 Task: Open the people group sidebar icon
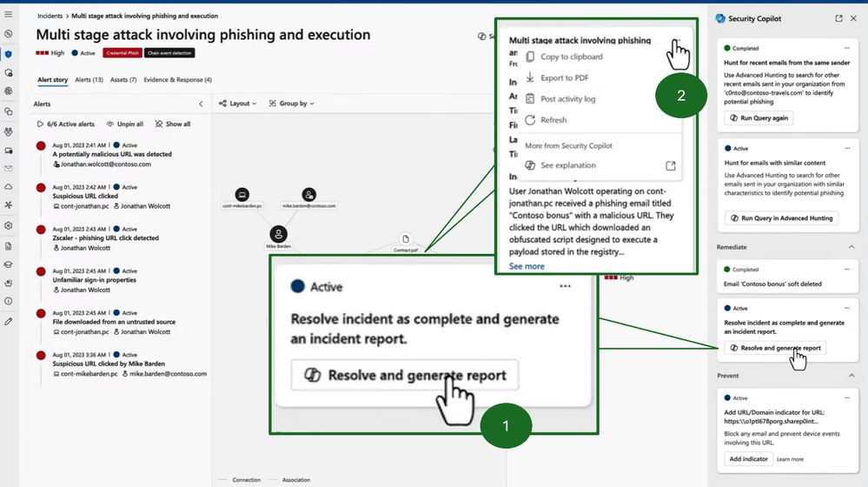coord(9,132)
